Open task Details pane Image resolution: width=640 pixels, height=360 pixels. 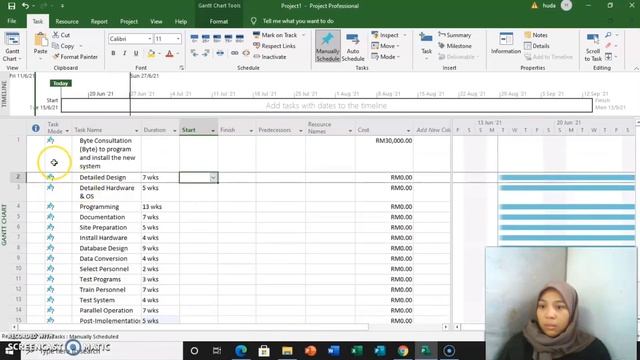coord(537,46)
